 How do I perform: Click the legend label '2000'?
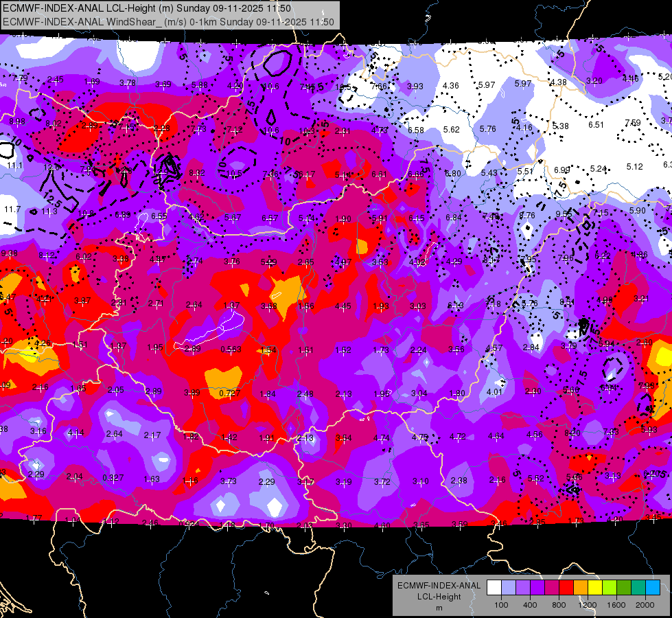[645, 605]
